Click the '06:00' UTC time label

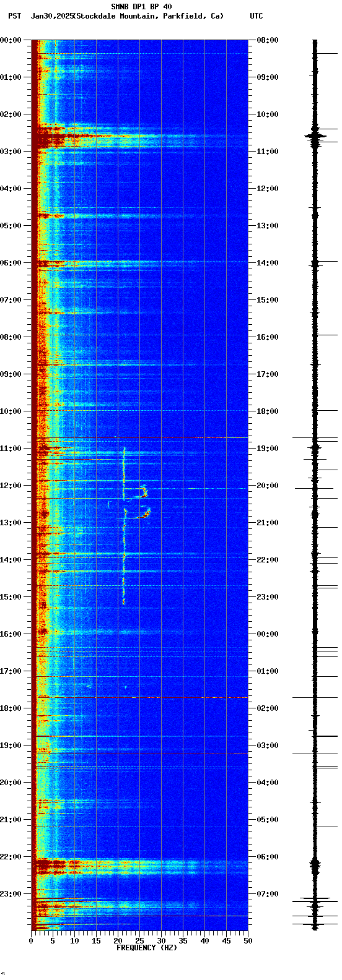click(x=268, y=857)
